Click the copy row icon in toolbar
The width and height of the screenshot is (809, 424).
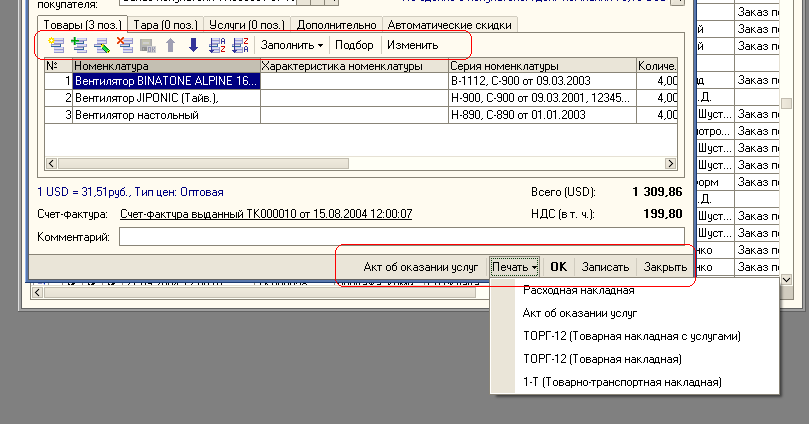tap(78, 45)
